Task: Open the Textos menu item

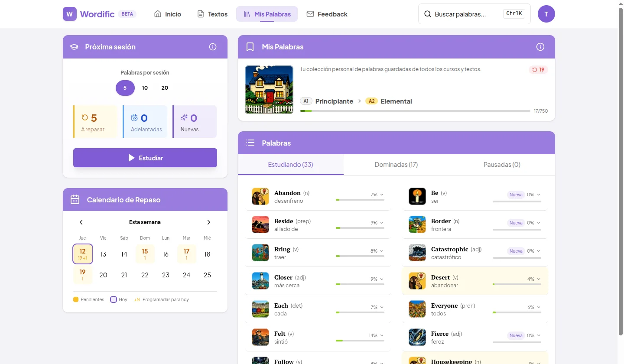Action: (212, 14)
